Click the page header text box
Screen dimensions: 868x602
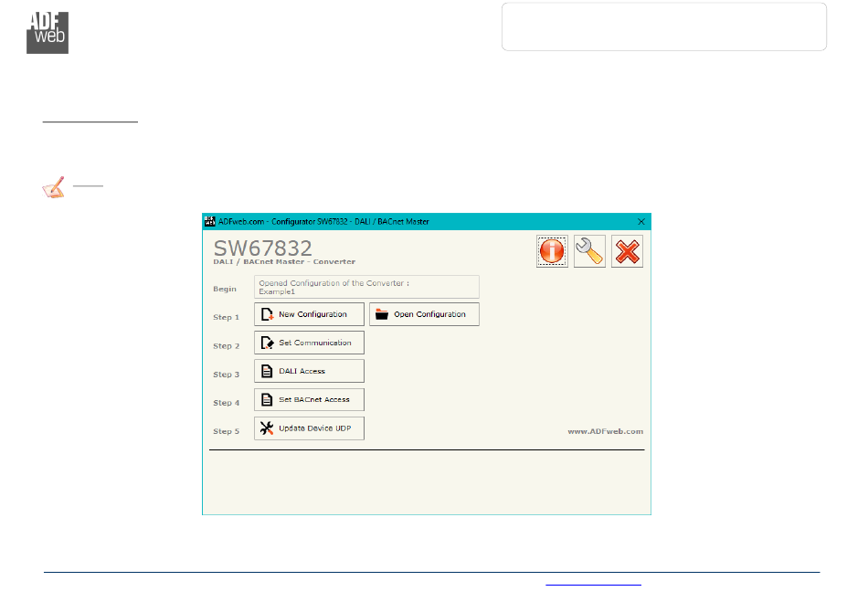point(663,26)
